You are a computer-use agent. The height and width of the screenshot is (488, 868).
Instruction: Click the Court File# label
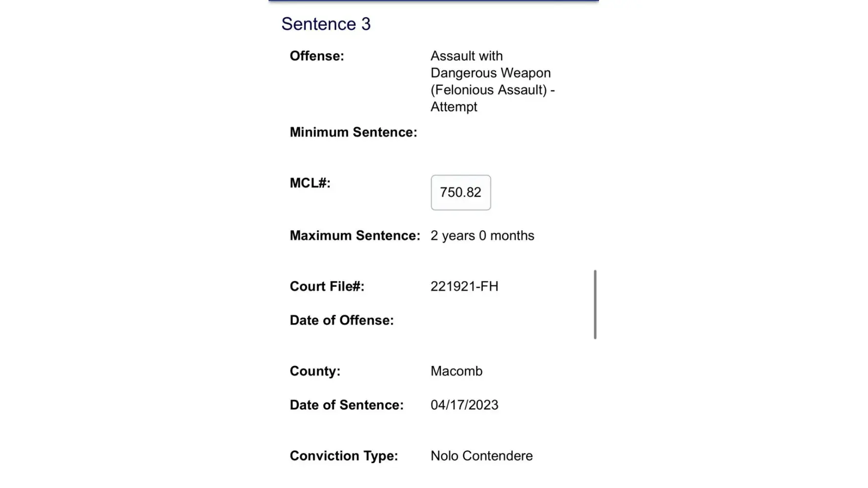(x=327, y=286)
